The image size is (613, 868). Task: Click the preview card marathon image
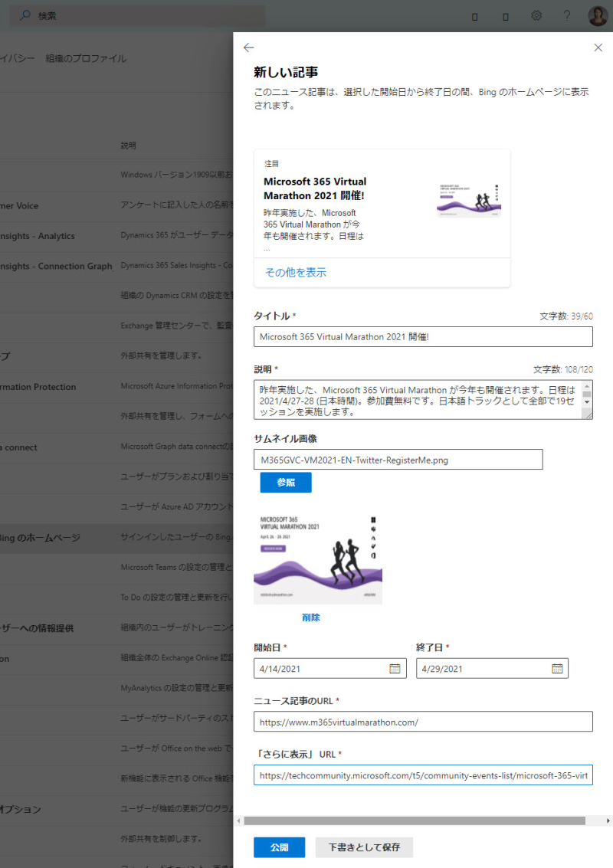469,201
